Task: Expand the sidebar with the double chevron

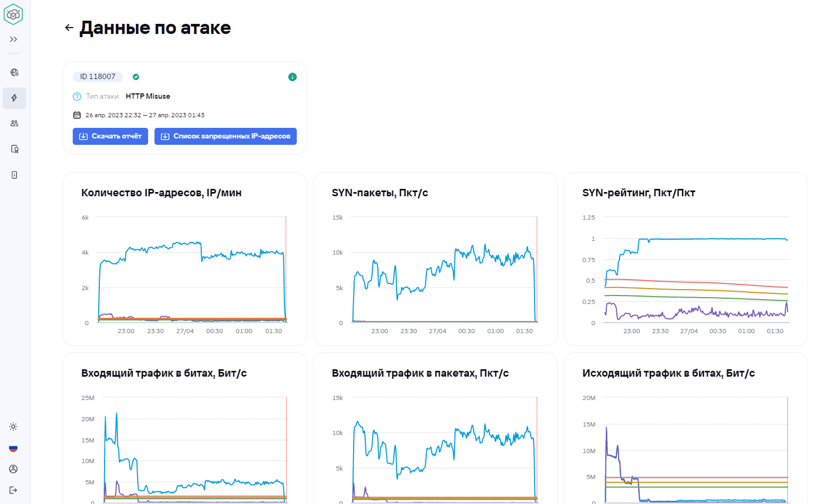Action: pos(14,39)
